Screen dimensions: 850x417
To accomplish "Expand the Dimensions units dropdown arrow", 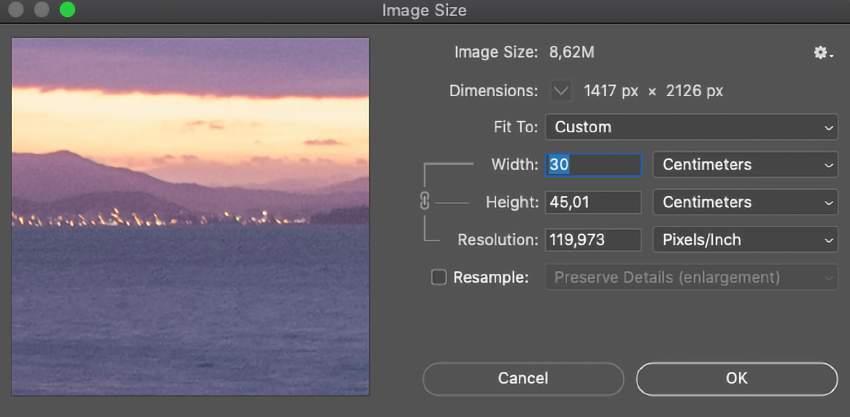I will [561, 91].
